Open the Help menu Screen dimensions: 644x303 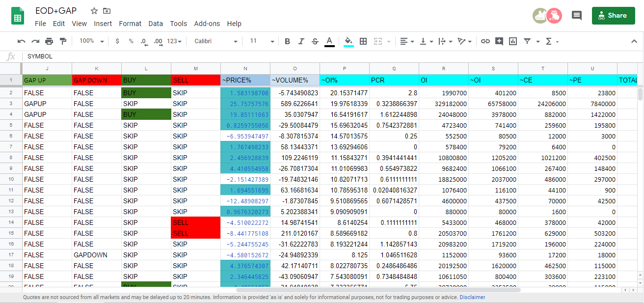click(x=234, y=24)
